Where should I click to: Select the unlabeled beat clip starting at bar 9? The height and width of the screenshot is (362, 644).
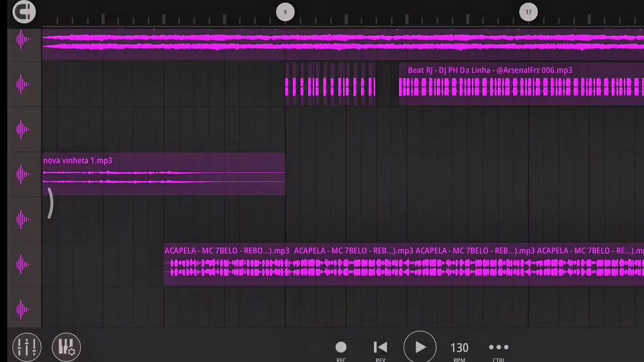330,84
